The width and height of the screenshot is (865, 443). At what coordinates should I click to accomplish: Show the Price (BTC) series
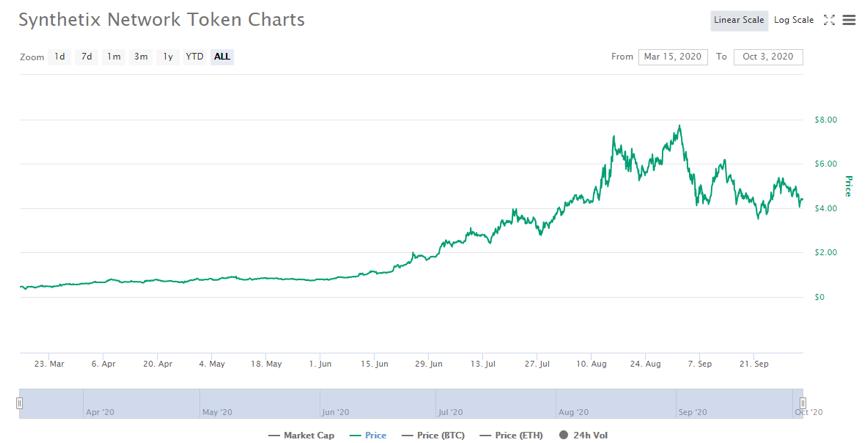434,435
